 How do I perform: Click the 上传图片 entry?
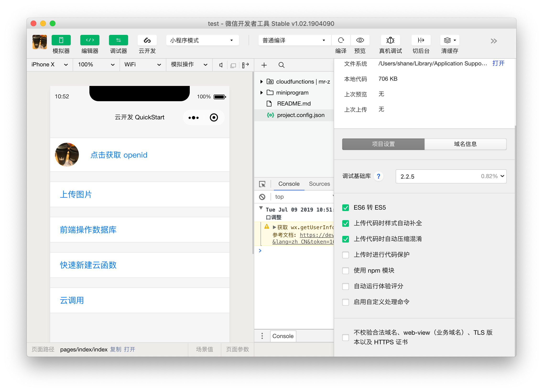point(140,194)
